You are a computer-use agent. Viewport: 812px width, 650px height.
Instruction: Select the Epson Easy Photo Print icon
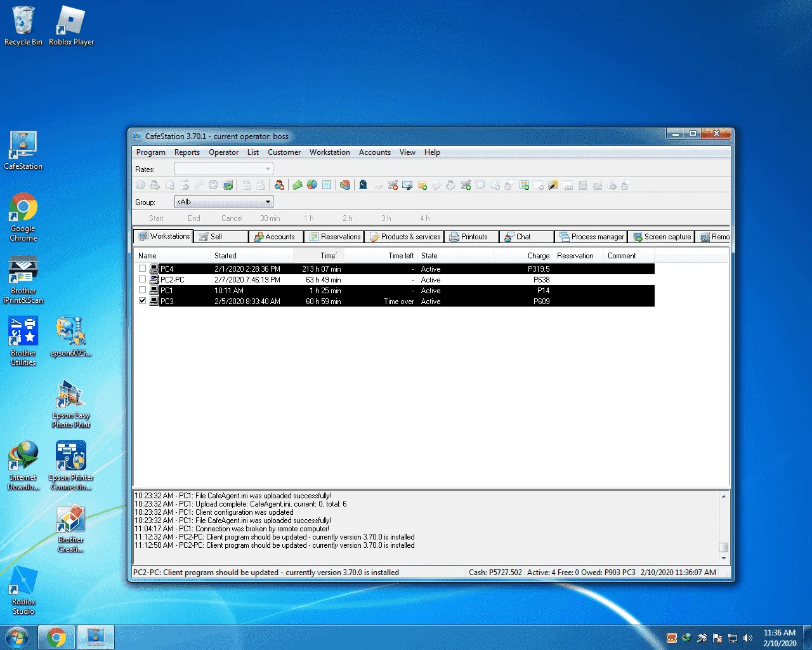click(x=71, y=404)
